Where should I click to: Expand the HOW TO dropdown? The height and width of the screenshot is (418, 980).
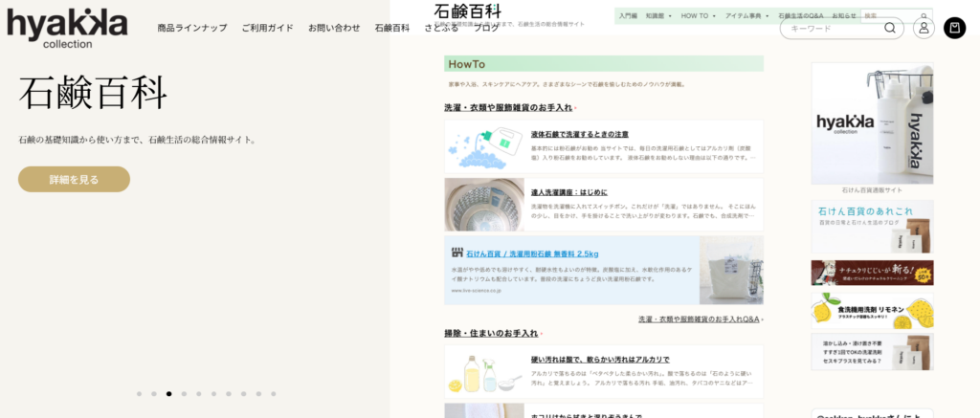coord(698,15)
